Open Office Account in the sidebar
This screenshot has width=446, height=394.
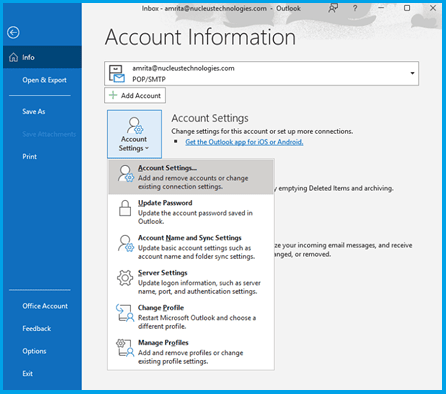tap(45, 306)
